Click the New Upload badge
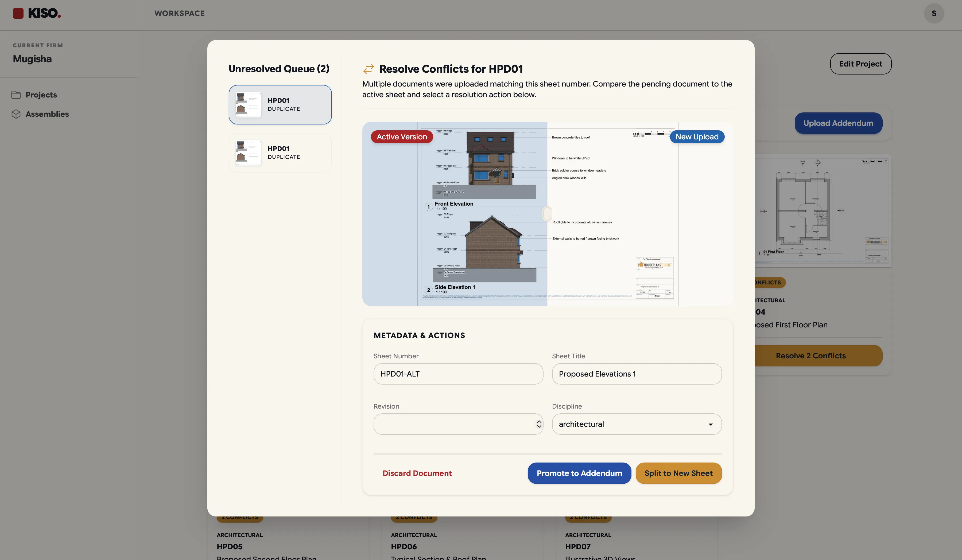 [697, 137]
